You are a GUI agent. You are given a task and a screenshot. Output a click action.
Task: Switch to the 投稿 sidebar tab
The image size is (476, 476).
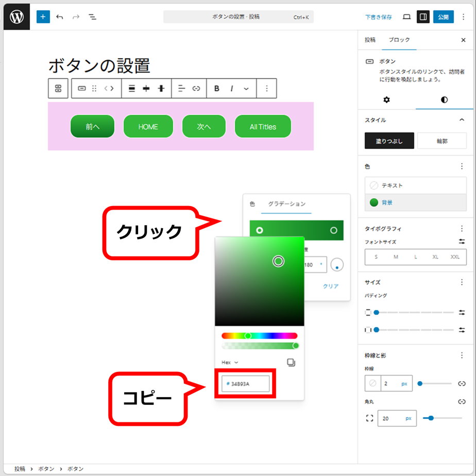click(x=370, y=40)
